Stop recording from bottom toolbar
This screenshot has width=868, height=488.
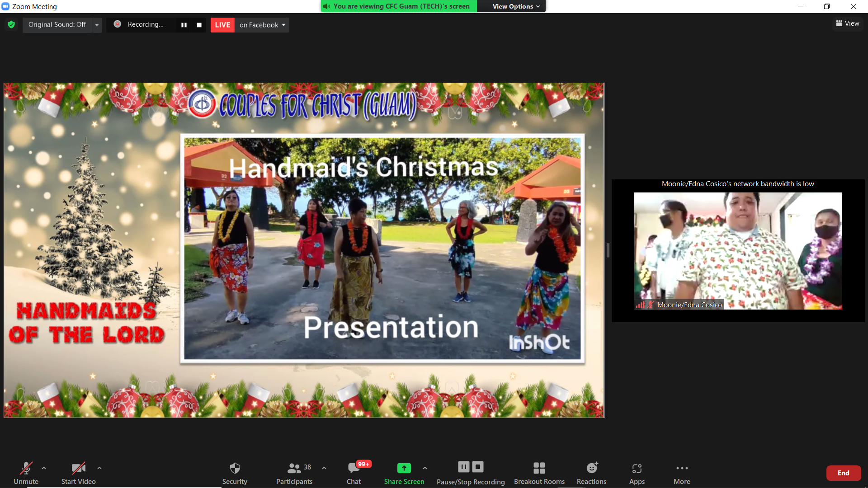point(478,467)
